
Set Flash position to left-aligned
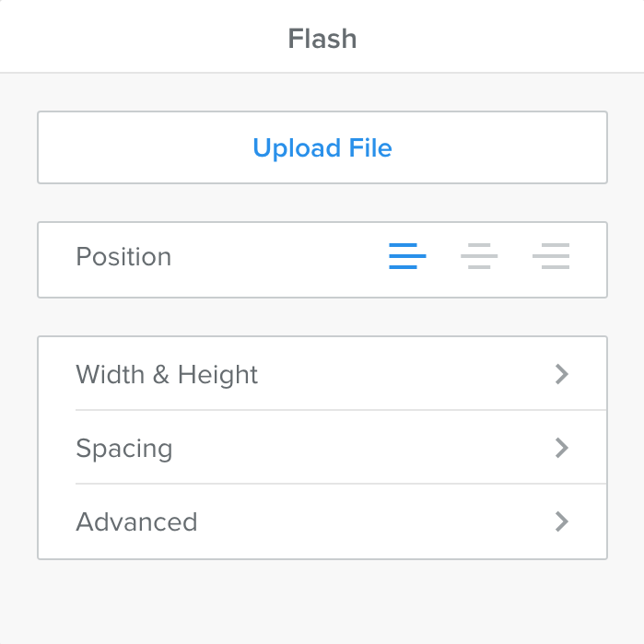click(407, 255)
